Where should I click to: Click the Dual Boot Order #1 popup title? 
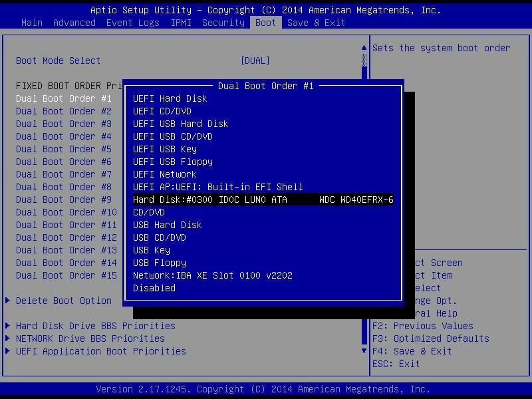[x=265, y=86]
